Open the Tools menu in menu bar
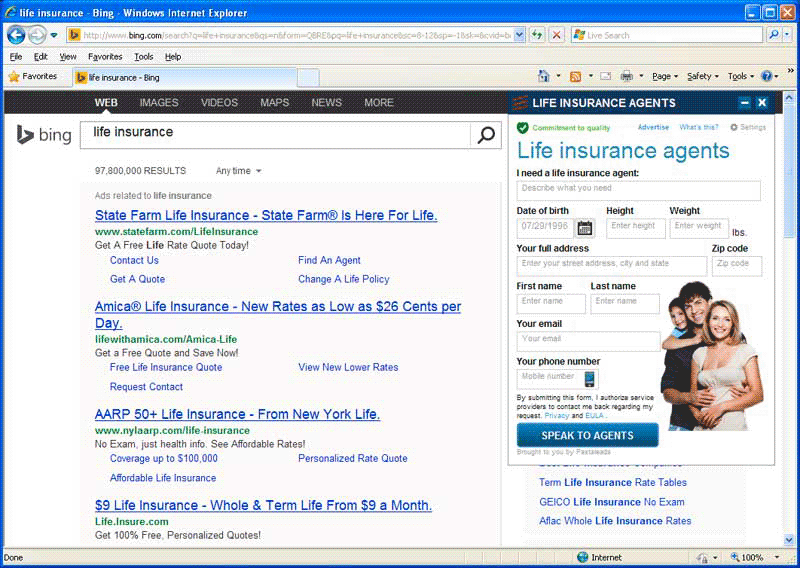 pyautogui.click(x=144, y=57)
